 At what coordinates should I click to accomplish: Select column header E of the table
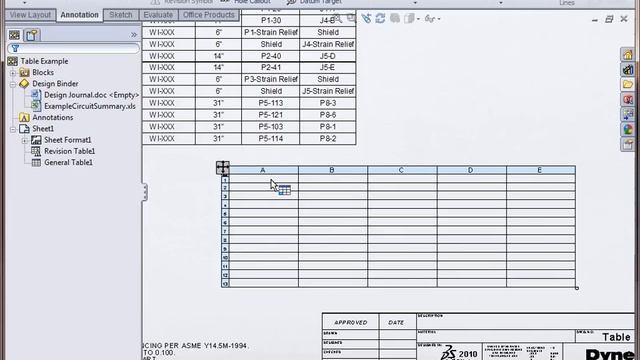(541, 170)
